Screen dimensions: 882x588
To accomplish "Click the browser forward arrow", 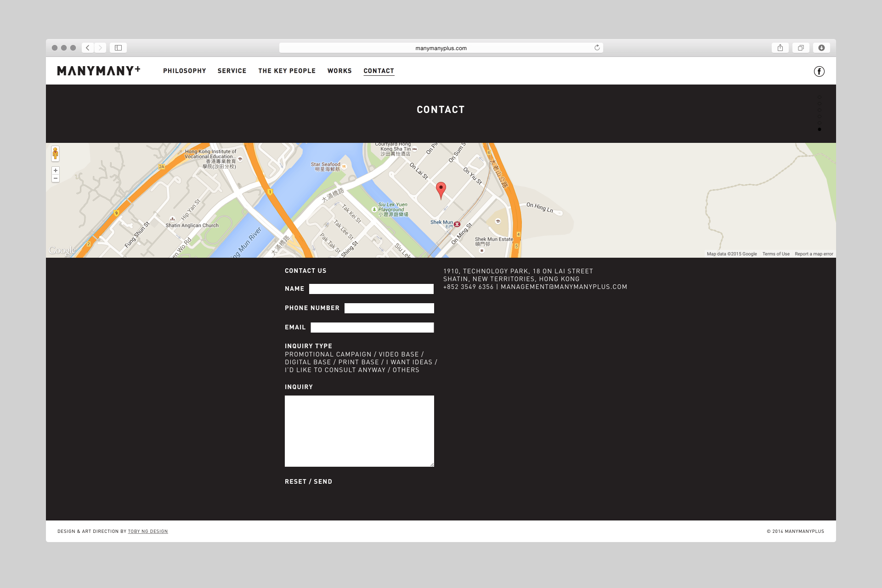I will (x=100, y=48).
